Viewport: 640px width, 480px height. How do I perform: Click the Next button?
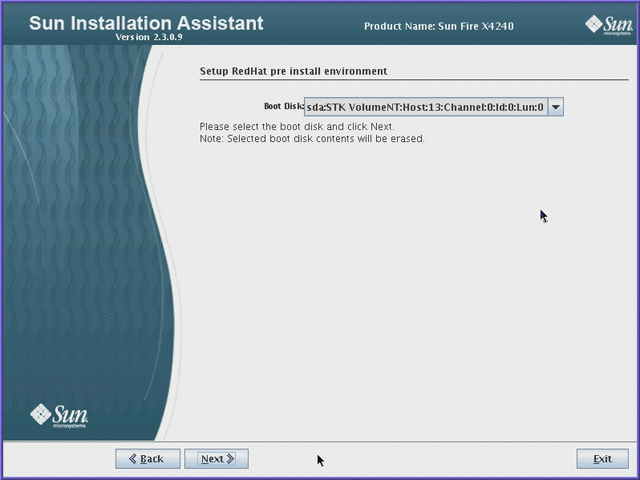click(x=216, y=459)
